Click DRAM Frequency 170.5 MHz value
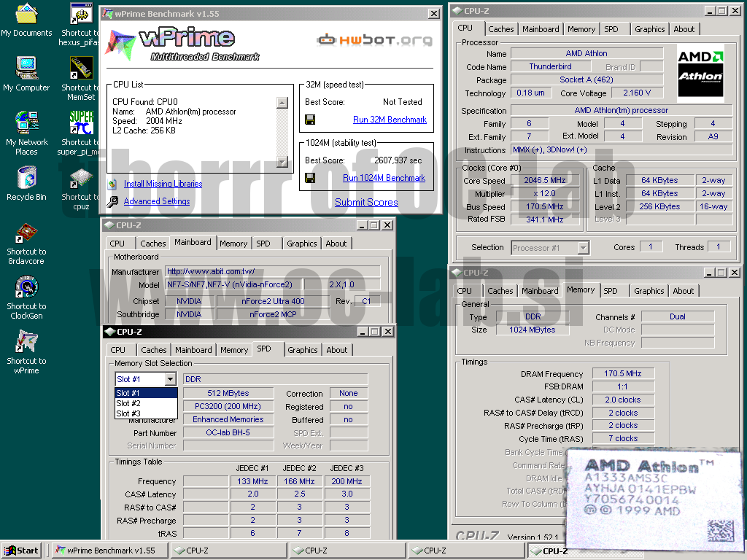 623,374
